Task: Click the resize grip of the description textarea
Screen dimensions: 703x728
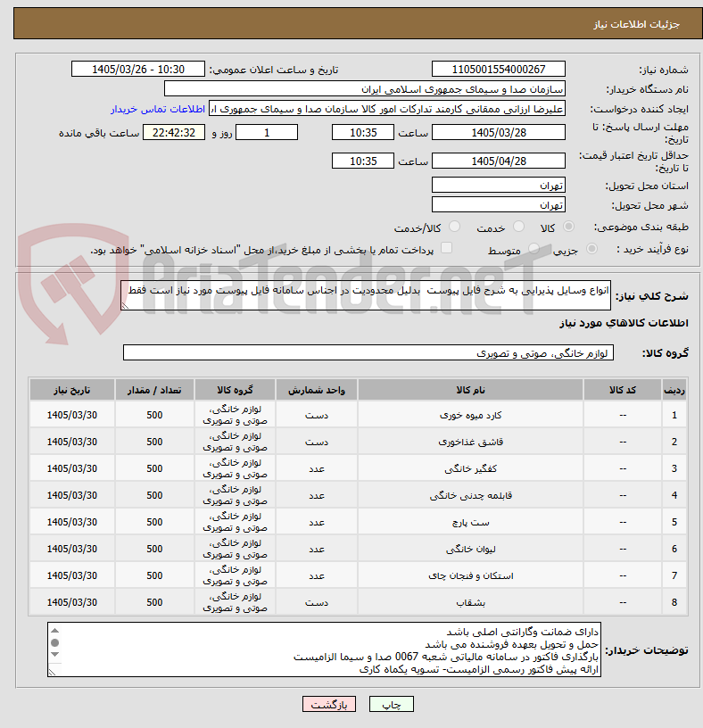Action: tap(125, 305)
